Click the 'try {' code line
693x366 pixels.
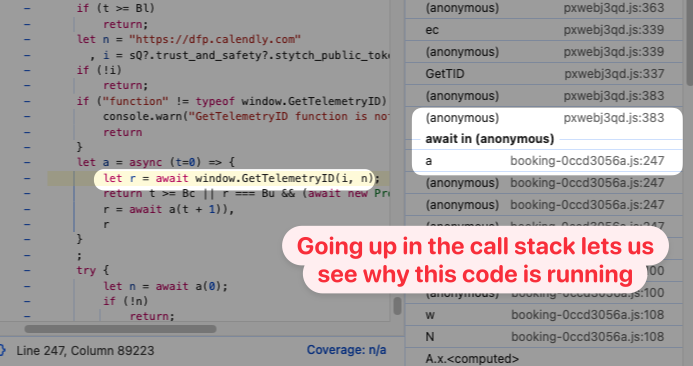93,270
